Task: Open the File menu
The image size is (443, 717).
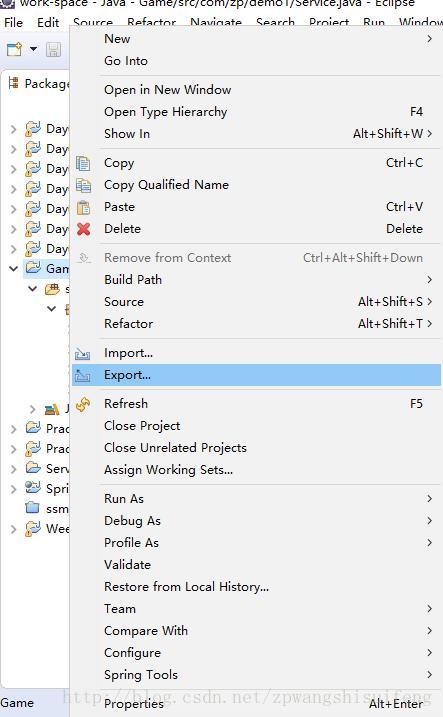Action: point(13,22)
